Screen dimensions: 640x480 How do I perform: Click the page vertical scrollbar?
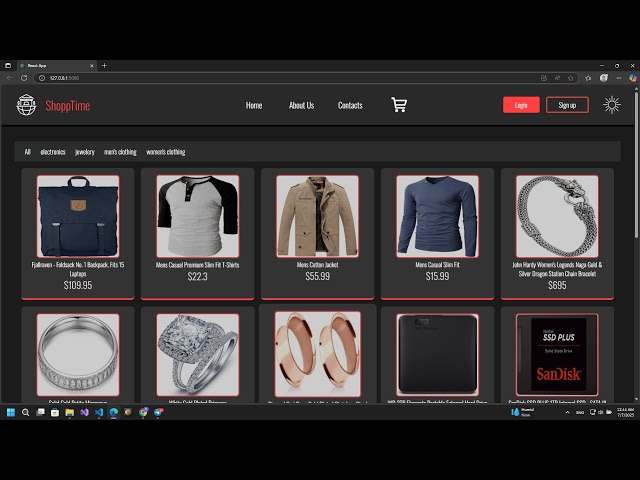[x=636, y=165]
